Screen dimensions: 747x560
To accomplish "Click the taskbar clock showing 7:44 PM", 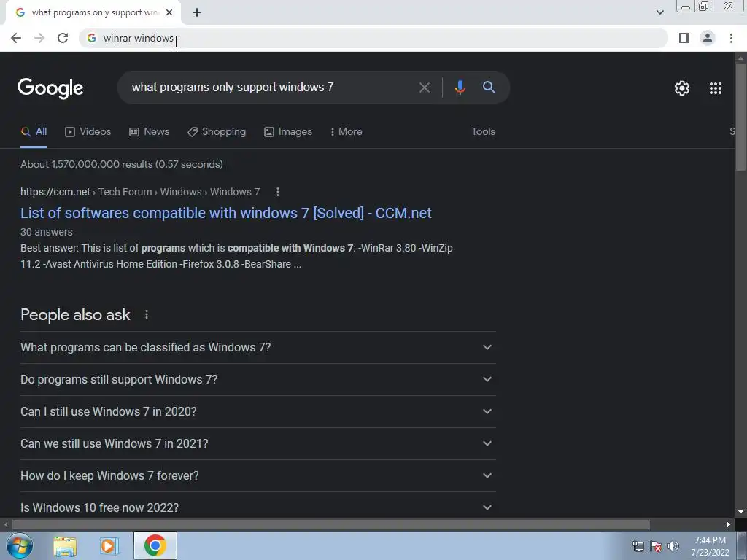I will tap(710, 546).
